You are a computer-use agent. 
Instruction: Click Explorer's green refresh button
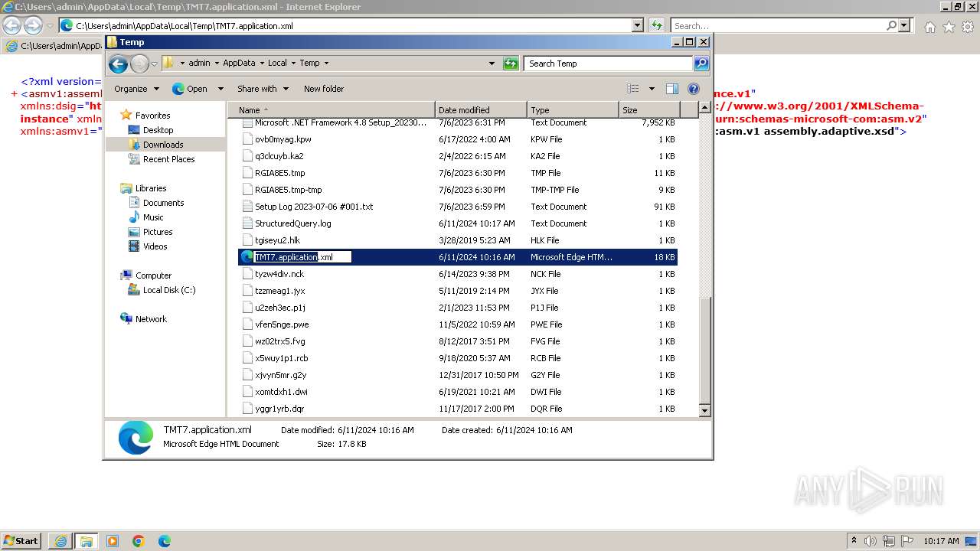pyautogui.click(x=511, y=64)
